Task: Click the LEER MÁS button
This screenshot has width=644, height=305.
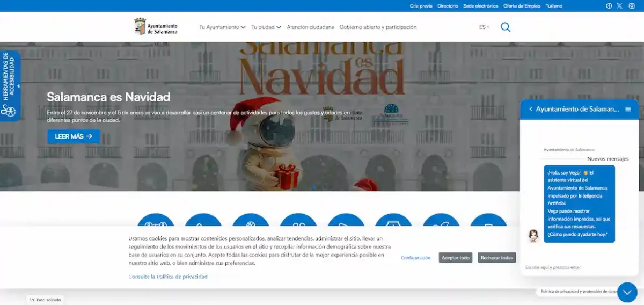Action: (74, 136)
